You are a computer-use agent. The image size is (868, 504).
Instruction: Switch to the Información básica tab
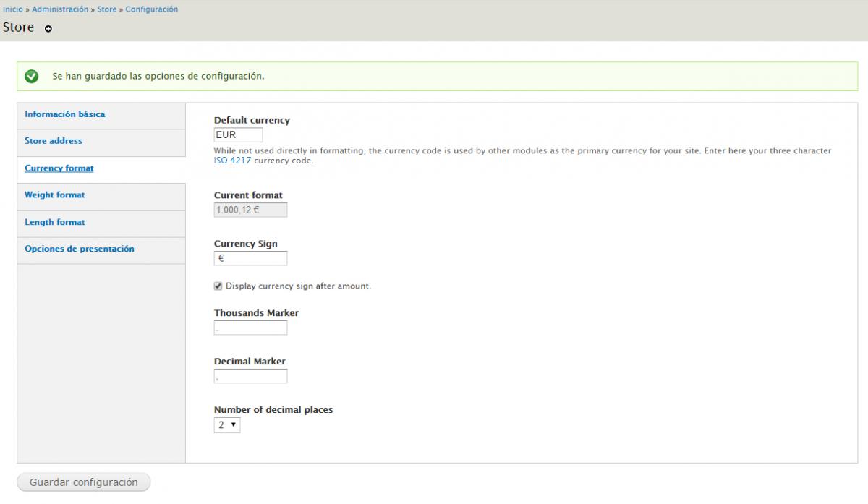(x=65, y=114)
